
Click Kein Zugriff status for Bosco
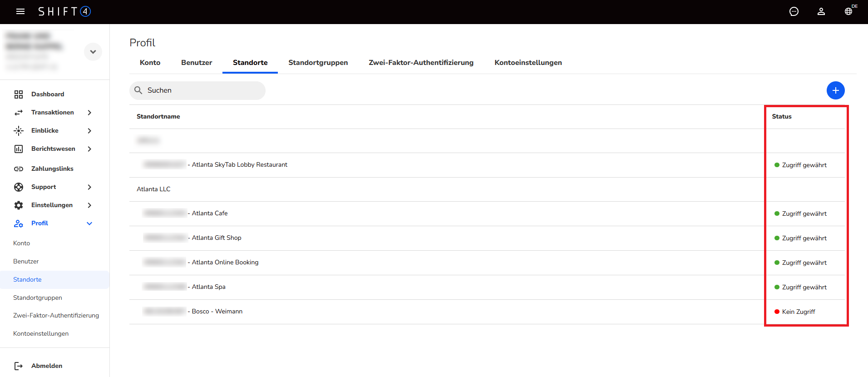point(795,312)
